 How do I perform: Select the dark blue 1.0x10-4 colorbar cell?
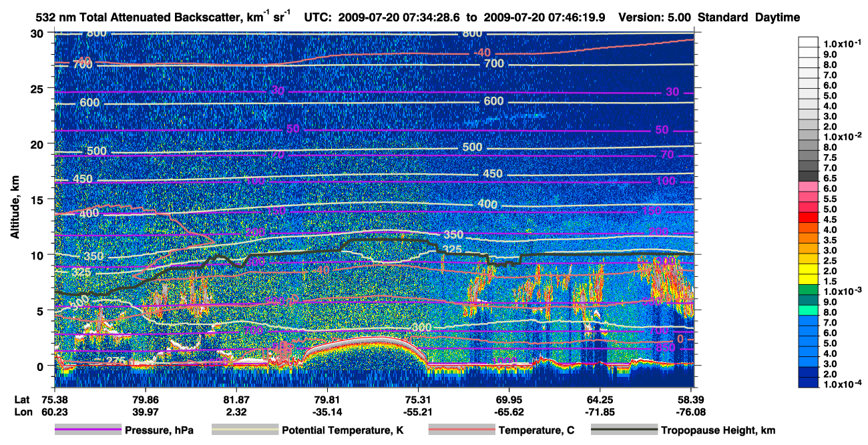pyautogui.click(x=809, y=382)
